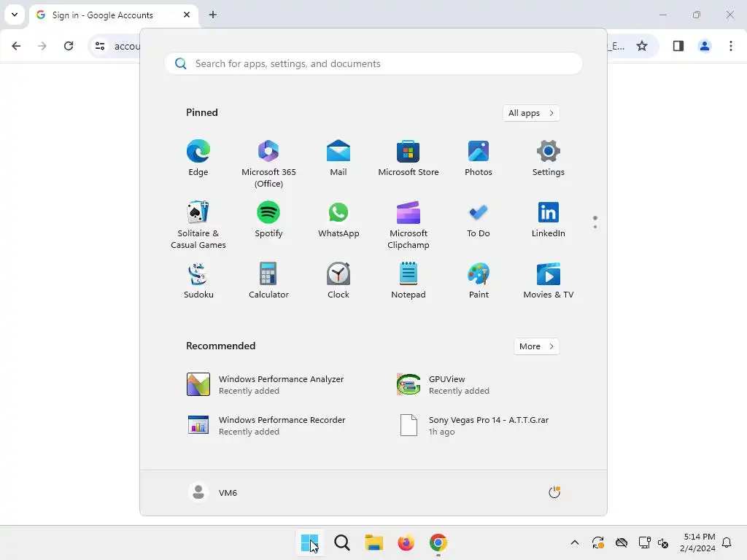Switch to Chrome on the taskbar
Viewport: 747px width, 560px height.
pyautogui.click(x=438, y=542)
